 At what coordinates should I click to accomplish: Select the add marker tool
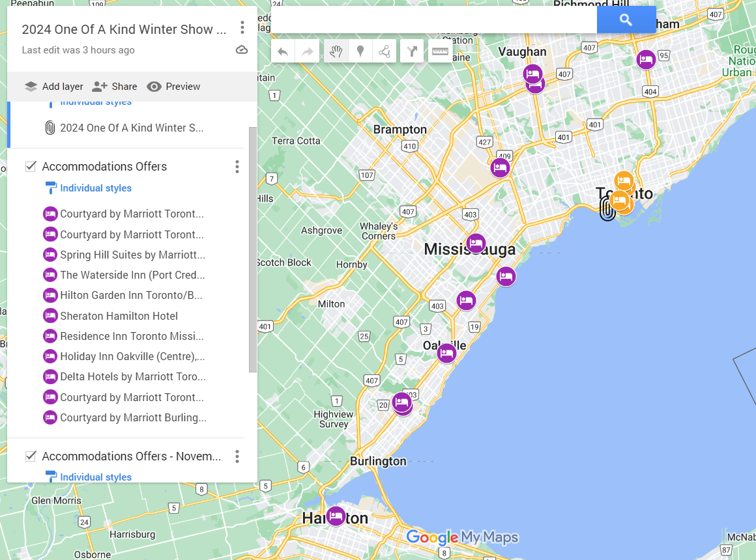tap(360, 51)
